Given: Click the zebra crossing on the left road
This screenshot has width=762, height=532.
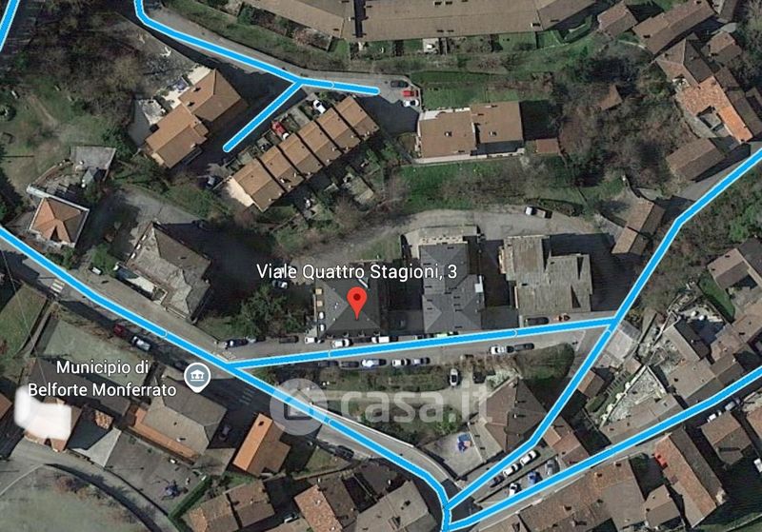Looking at the screenshot, I should (56, 286).
